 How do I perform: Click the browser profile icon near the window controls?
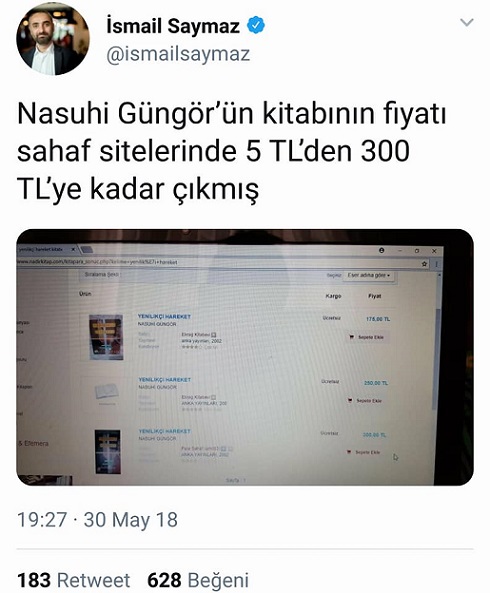click(381, 250)
